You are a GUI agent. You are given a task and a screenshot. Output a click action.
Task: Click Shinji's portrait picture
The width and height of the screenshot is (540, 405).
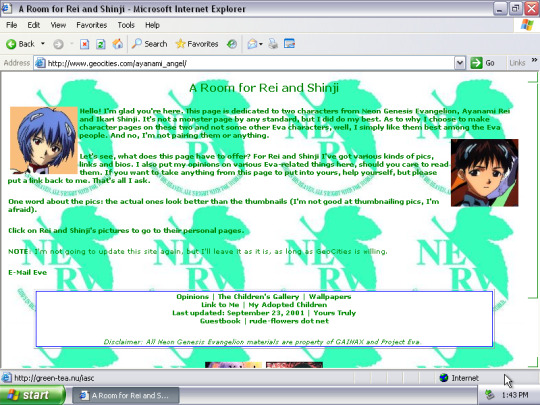(x=485, y=173)
